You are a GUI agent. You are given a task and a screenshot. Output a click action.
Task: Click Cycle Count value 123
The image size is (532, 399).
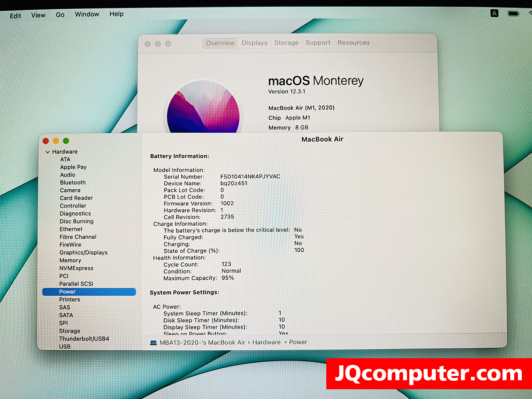226,264
